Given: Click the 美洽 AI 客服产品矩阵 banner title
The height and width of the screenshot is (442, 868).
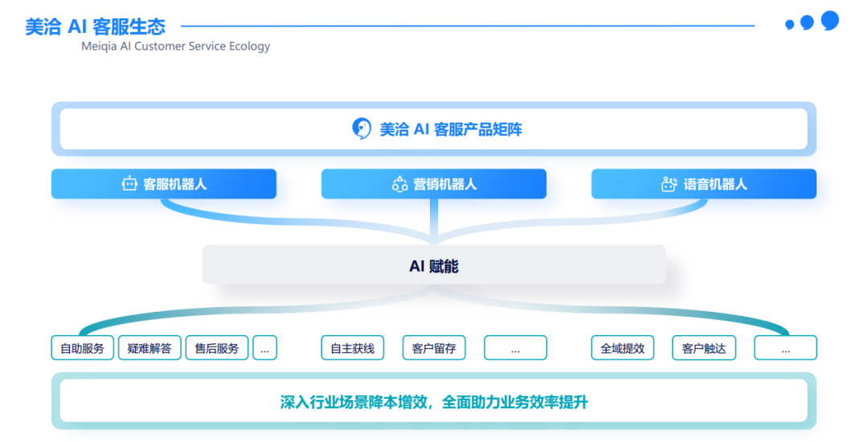Looking at the screenshot, I should [x=451, y=129].
